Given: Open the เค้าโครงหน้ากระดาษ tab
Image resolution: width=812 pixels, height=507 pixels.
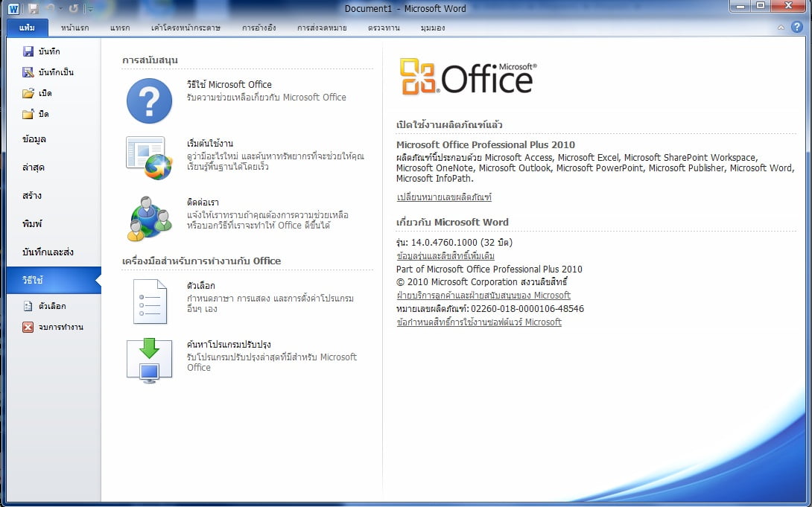Looking at the screenshot, I should 185,28.
